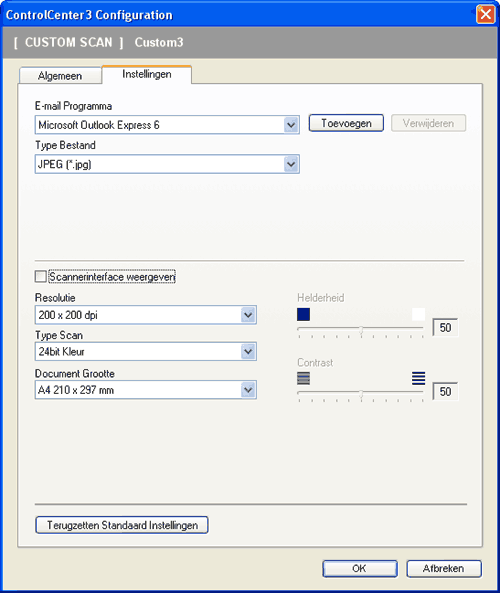Click the Helderheid slider track
The width and height of the screenshot is (500, 593).
(x=360, y=329)
